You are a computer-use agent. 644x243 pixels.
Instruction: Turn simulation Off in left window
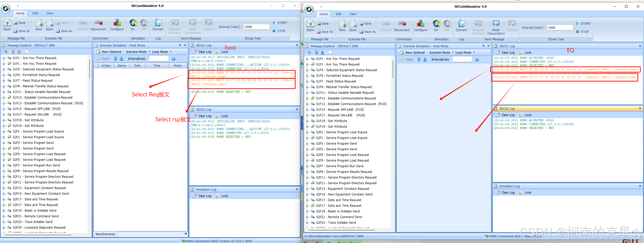144,25
